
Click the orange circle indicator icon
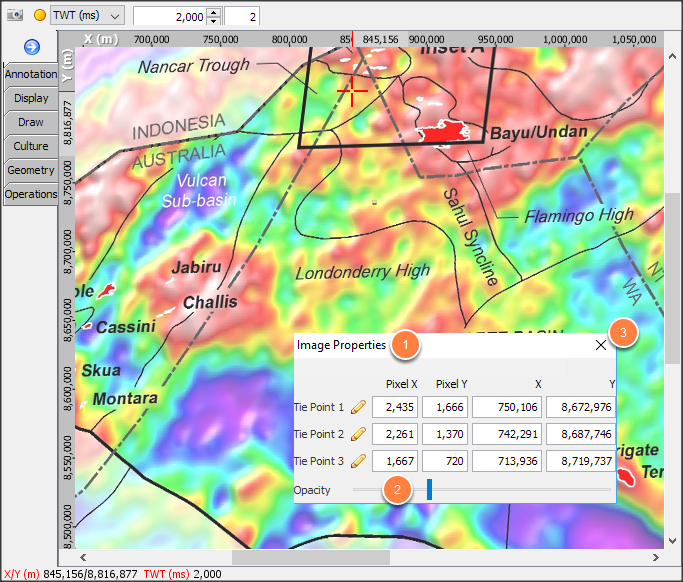(x=40, y=15)
